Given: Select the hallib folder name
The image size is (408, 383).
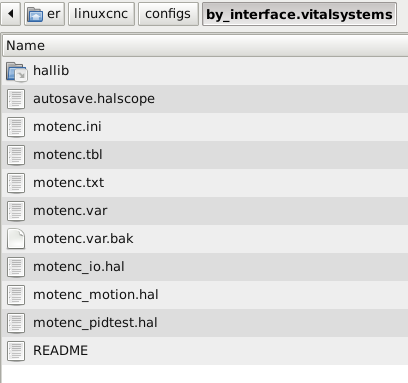Looking at the screenshot, I should 51,71.
